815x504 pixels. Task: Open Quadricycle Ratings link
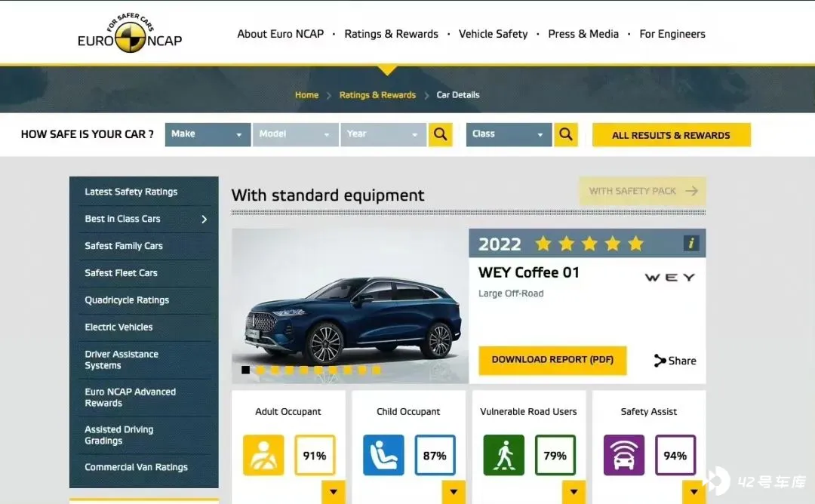pyautogui.click(x=127, y=300)
